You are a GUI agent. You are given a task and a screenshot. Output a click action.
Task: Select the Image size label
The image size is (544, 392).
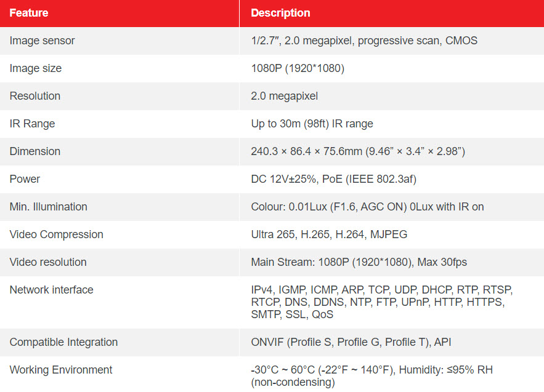(35, 68)
